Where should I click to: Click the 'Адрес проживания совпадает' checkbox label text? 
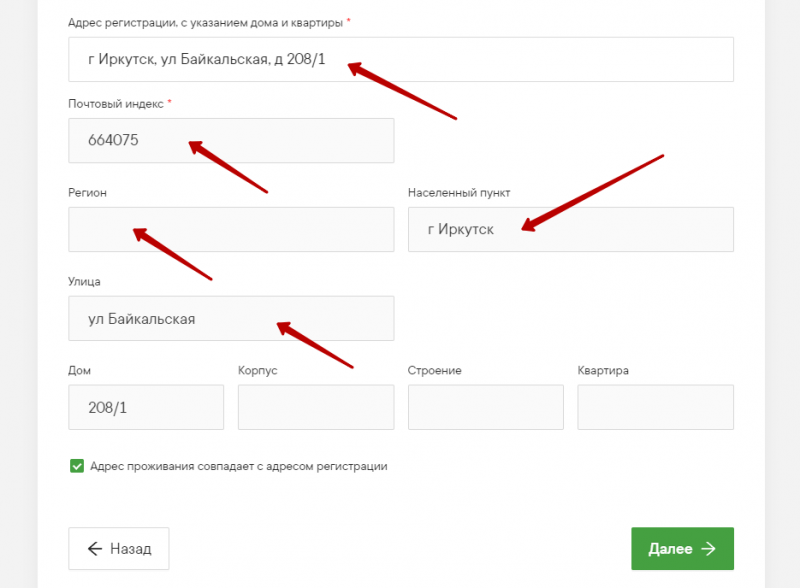coord(238,466)
